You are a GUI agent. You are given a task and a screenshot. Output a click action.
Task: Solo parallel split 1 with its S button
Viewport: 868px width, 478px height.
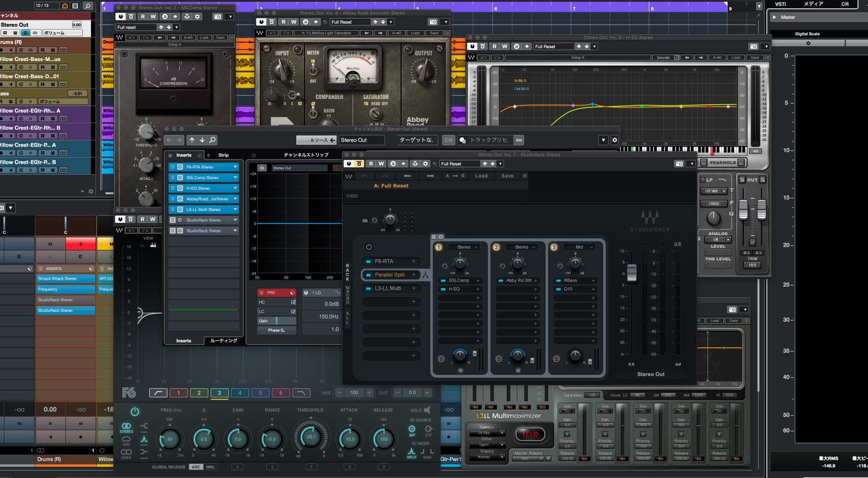441,359
